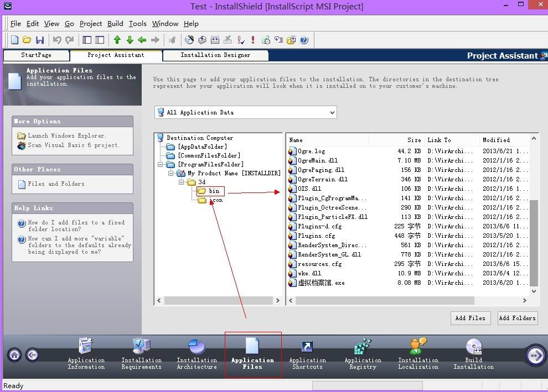
Task: Open the Application Information step
Action: click(x=86, y=354)
